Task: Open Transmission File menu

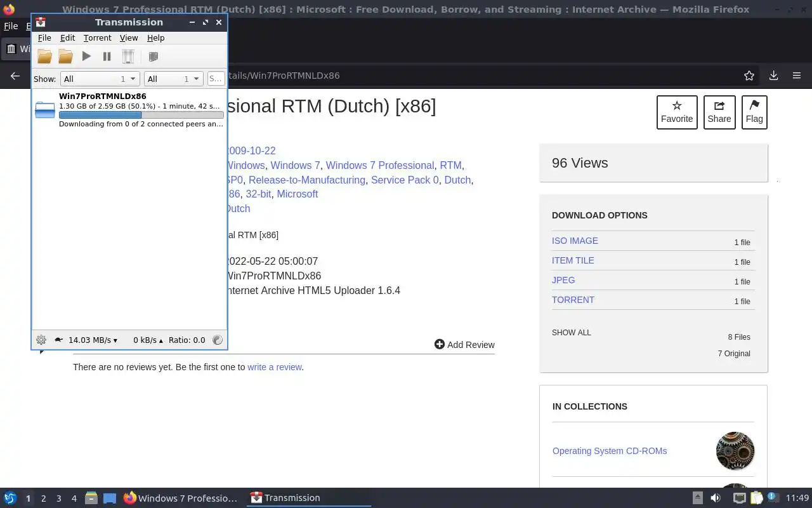Action: point(44,38)
